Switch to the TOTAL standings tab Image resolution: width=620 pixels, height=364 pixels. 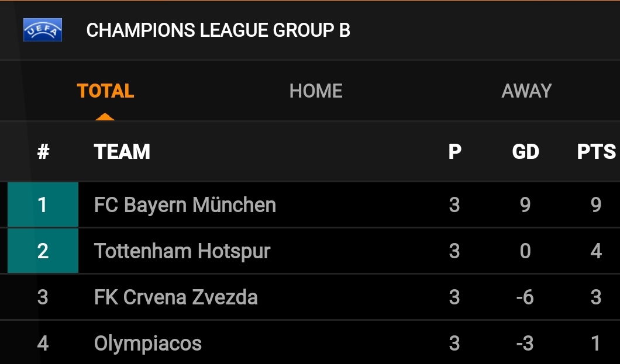click(105, 91)
